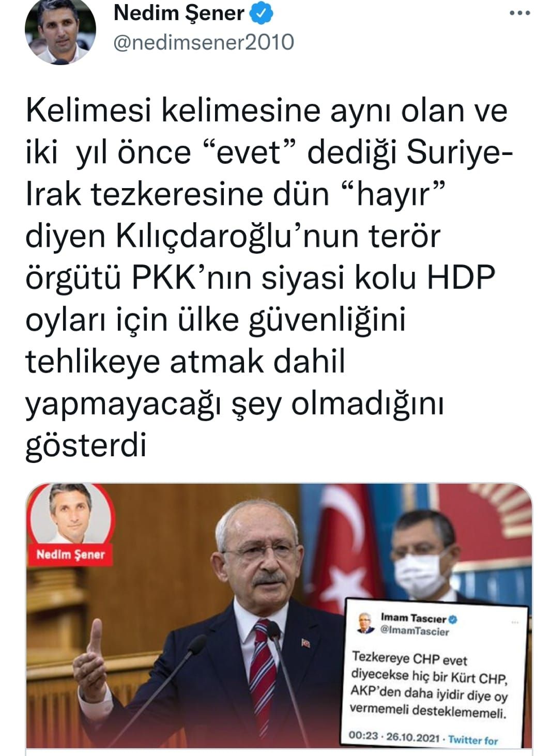Screen dimensions: 551x756
Task: Open Nedim Şener's profile avatar at top
Action: [x=60, y=32]
